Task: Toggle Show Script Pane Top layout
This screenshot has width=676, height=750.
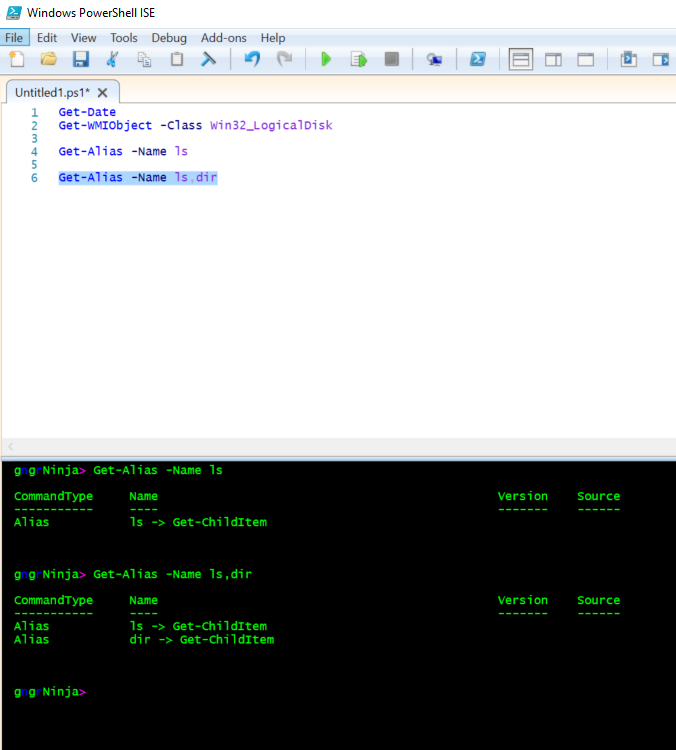Action: tap(521, 60)
